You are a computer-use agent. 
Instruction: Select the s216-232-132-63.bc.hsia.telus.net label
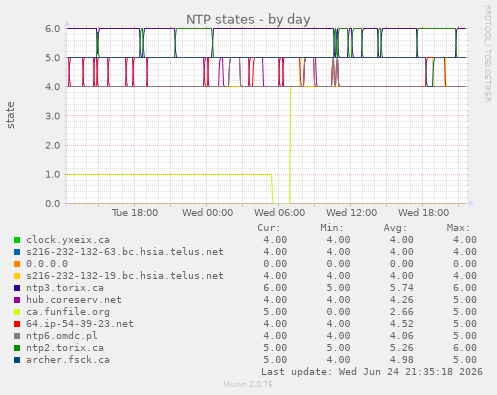[125, 252]
